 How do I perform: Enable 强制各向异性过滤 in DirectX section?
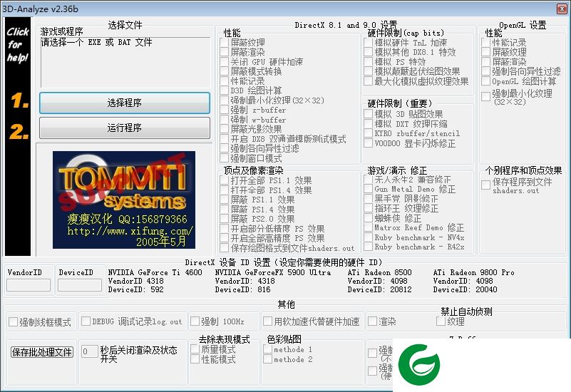pyautogui.click(x=225, y=148)
